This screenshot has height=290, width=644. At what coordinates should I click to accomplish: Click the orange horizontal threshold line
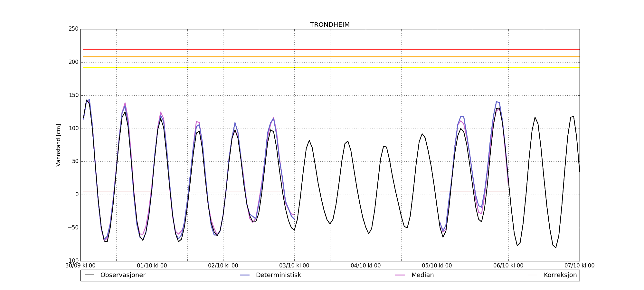coord(331,57)
